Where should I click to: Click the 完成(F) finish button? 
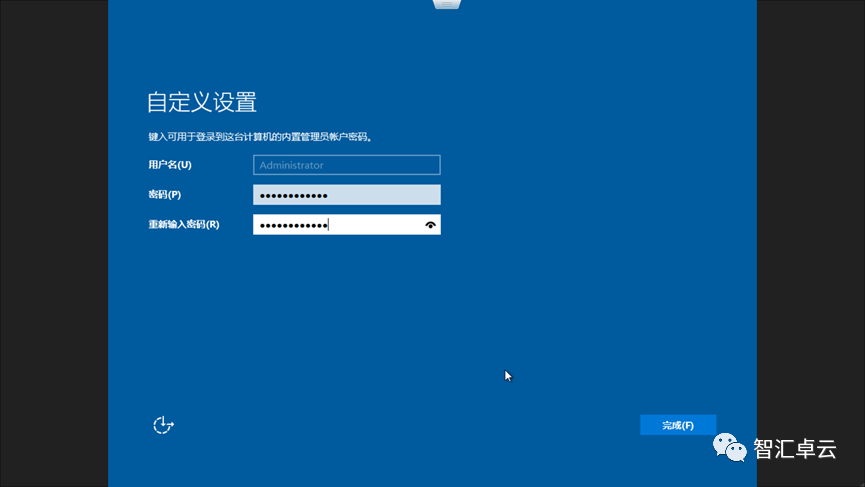tap(678, 425)
